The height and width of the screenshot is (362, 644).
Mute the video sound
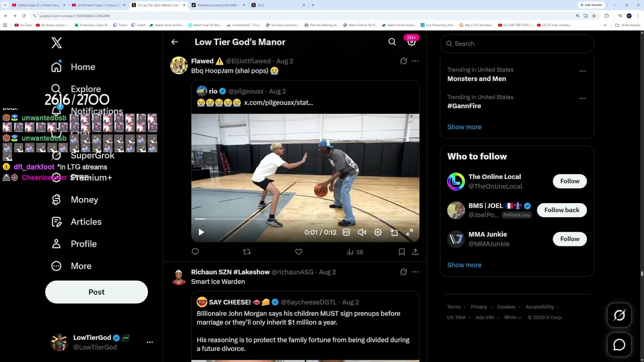(362, 232)
